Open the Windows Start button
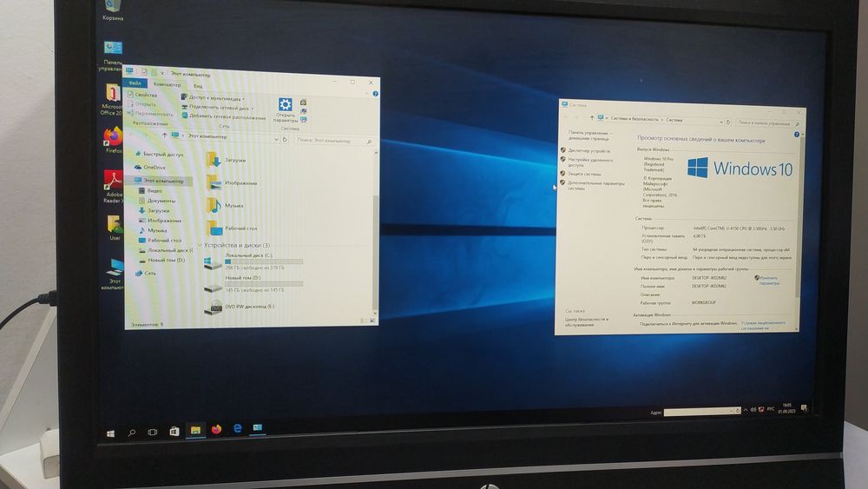The width and height of the screenshot is (868, 489). click(x=110, y=433)
